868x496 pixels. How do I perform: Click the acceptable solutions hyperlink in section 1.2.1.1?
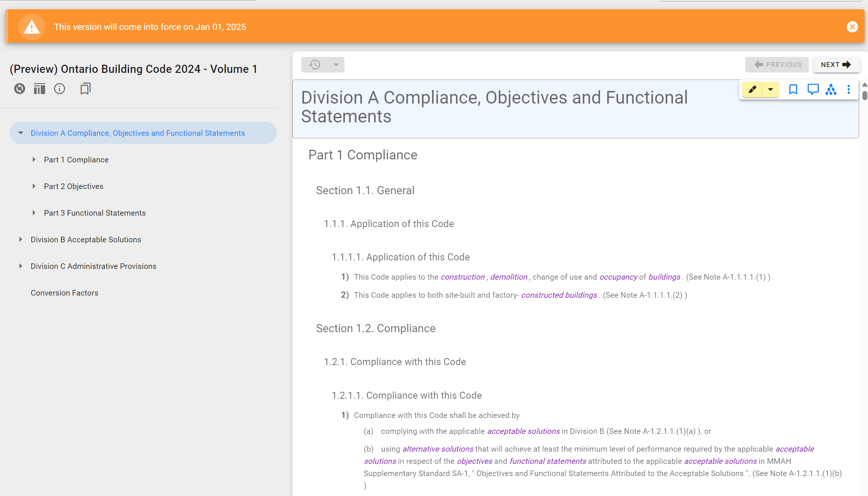[x=523, y=431]
